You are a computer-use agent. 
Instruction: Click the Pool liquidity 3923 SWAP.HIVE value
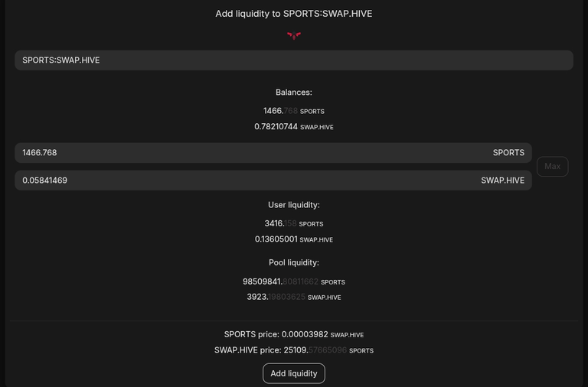point(294,297)
